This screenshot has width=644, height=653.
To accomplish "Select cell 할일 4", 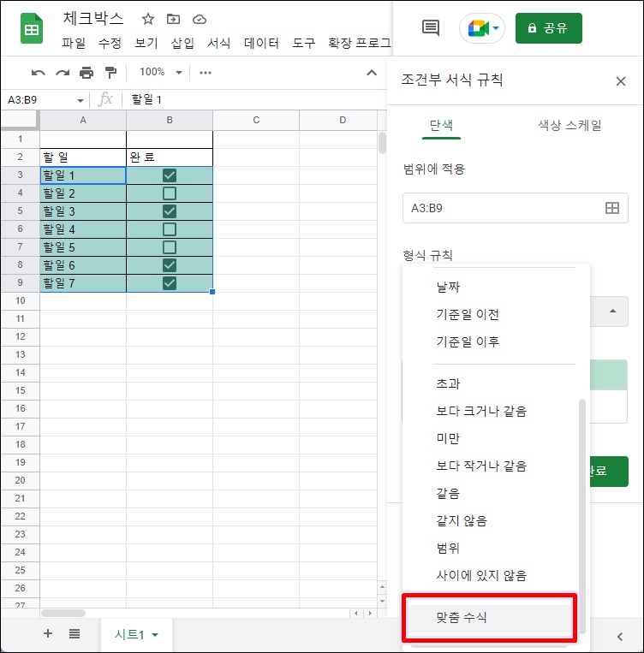I will pyautogui.click(x=83, y=229).
